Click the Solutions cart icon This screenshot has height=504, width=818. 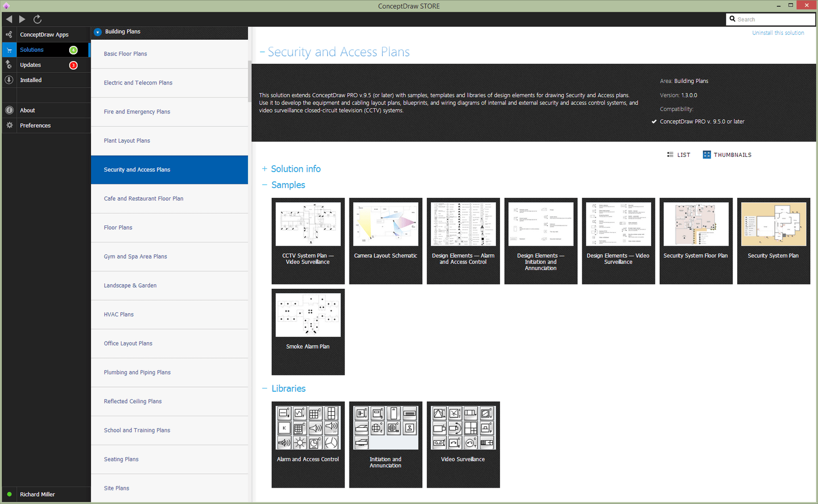pyautogui.click(x=9, y=50)
